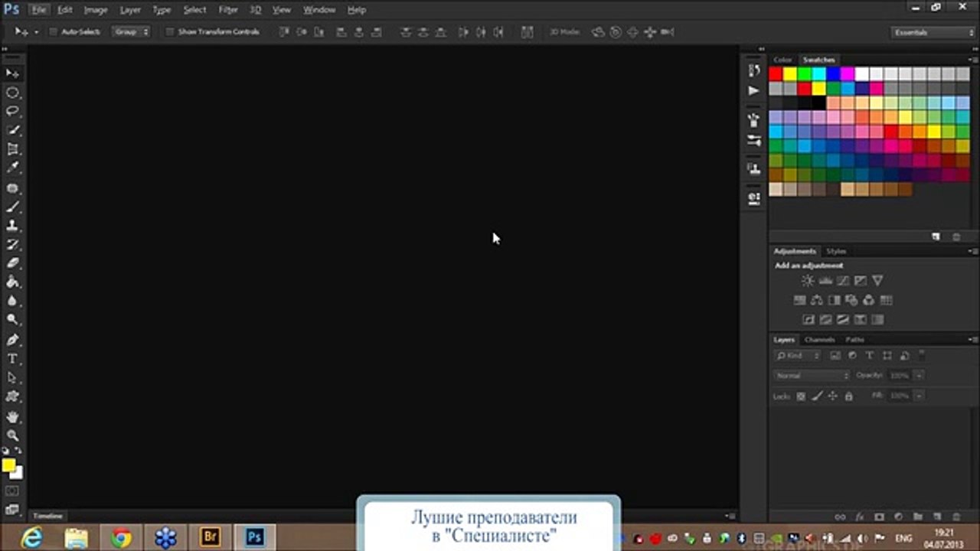The width and height of the screenshot is (980, 551).
Task: Switch to the Channels tab
Action: tap(819, 340)
